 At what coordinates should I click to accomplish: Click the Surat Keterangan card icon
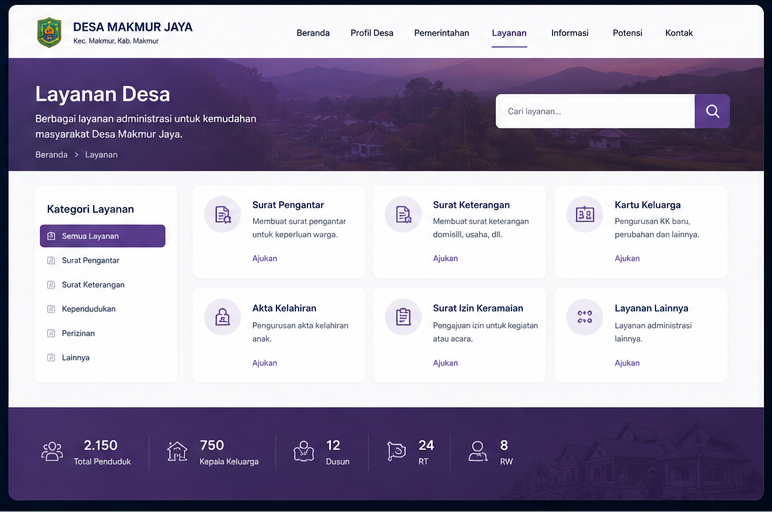coord(403,215)
